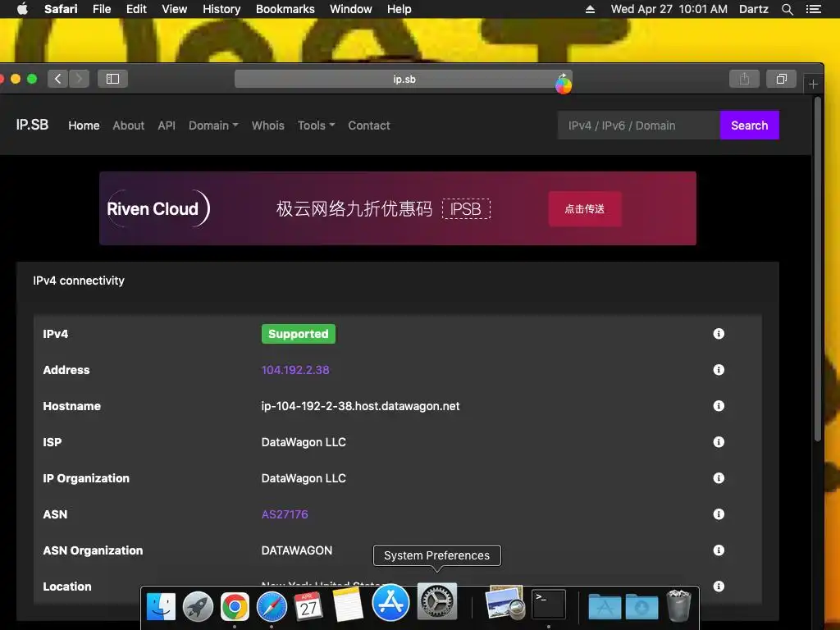The height and width of the screenshot is (630, 840).
Task: Click the IP.SB site logo
Action: [x=32, y=125]
